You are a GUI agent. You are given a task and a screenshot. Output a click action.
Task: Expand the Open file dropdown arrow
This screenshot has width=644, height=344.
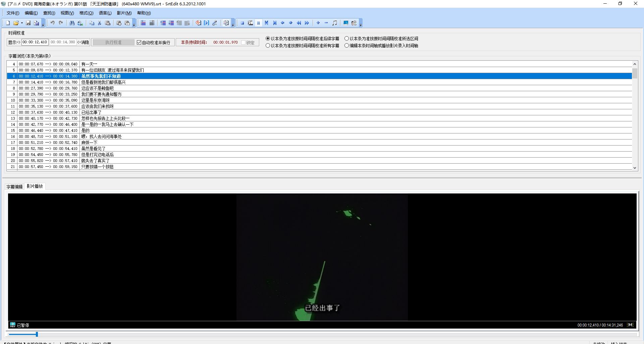[22, 23]
